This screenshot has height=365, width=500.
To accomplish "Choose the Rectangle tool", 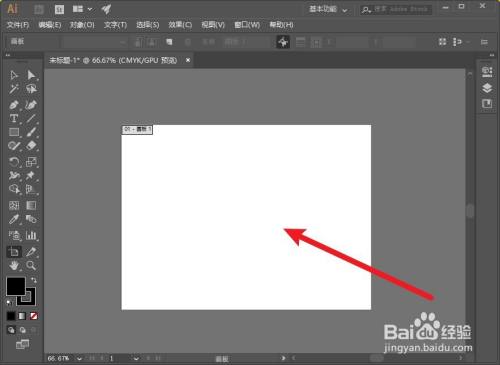I will click(x=14, y=132).
